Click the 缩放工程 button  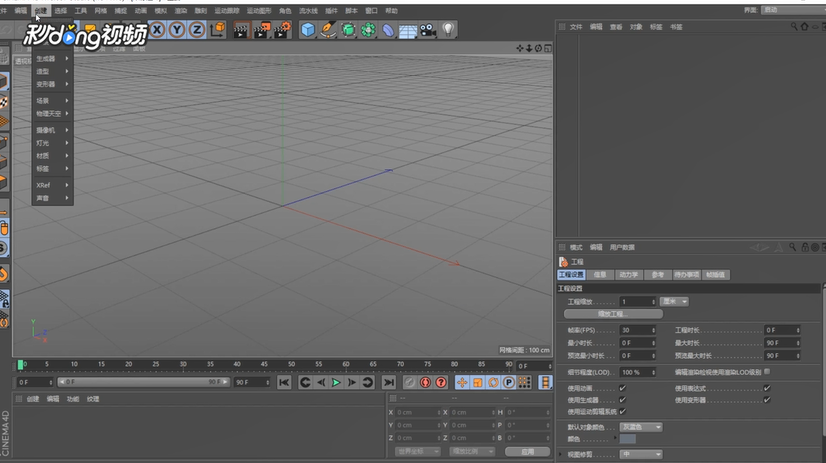(613, 314)
